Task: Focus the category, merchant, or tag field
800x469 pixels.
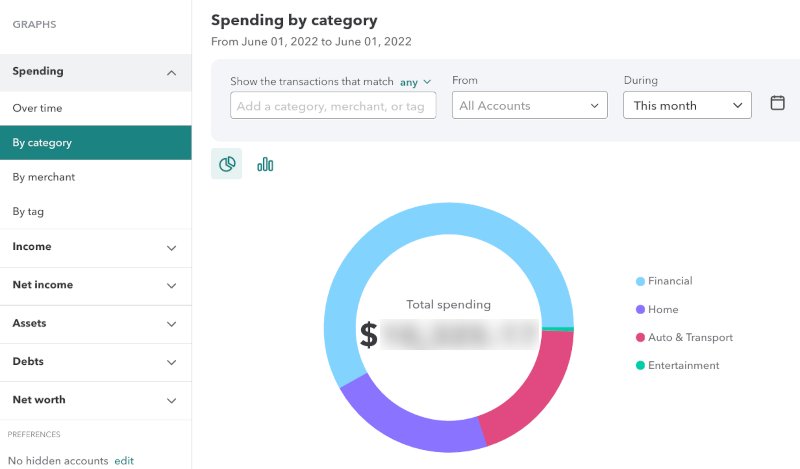Action: [333, 106]
